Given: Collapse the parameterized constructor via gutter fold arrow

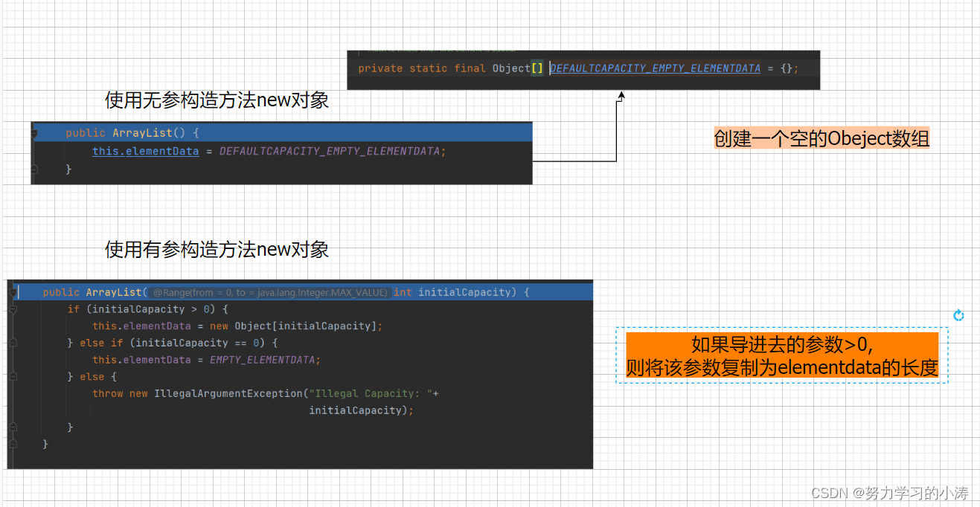Looking at the screenshot, I should tap(12, 292).
